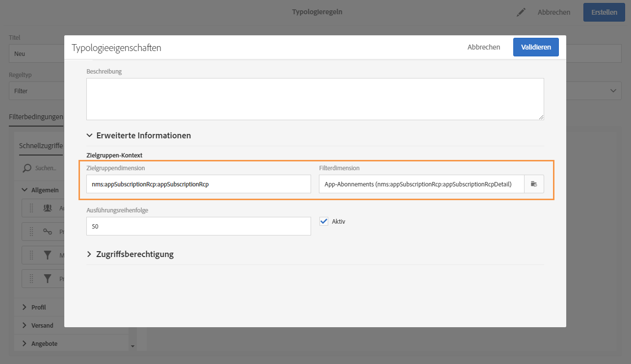Image resolution: width=631 pixels, height=364 pixels.
Task: Switch to the Schnellzugriffe tab
Action: pos(41,146)
